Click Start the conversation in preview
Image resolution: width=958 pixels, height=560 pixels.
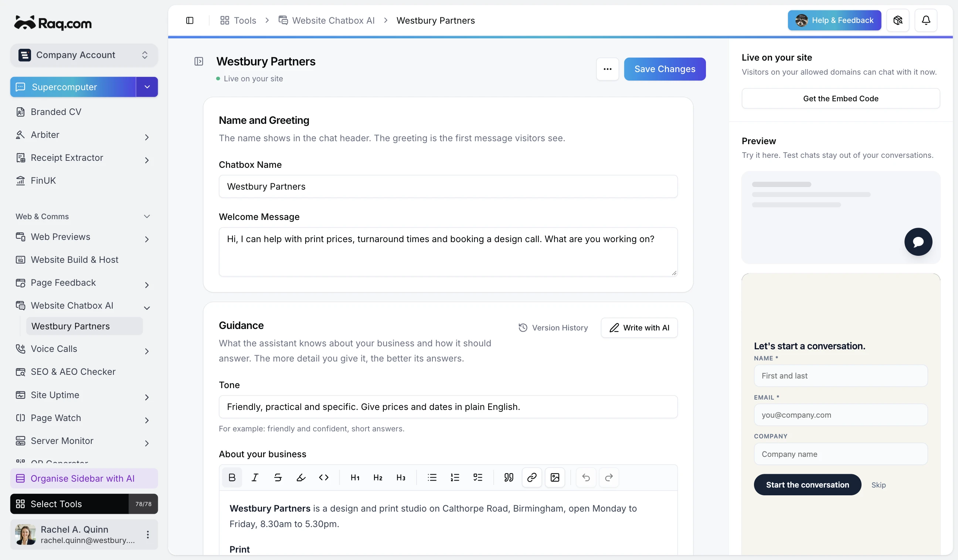click(807, 485)
